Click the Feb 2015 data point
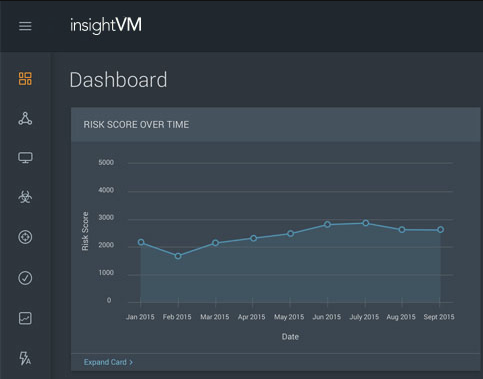483x379 pixels. click(178, 256)
